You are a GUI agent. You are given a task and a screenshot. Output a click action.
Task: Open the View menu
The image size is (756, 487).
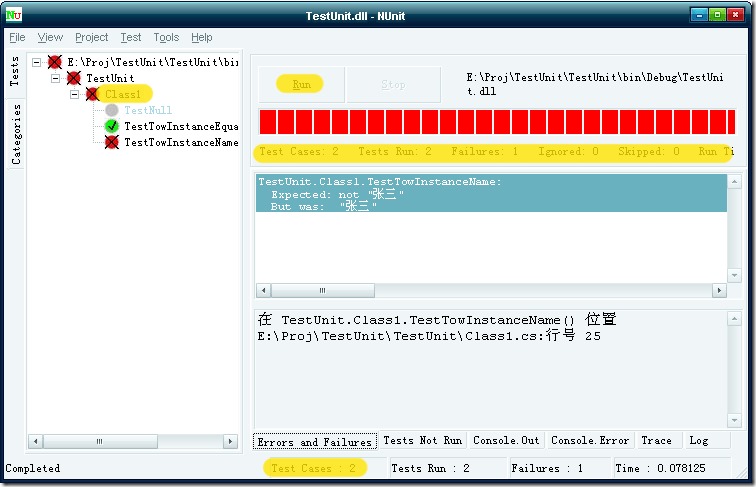[50, 37]
